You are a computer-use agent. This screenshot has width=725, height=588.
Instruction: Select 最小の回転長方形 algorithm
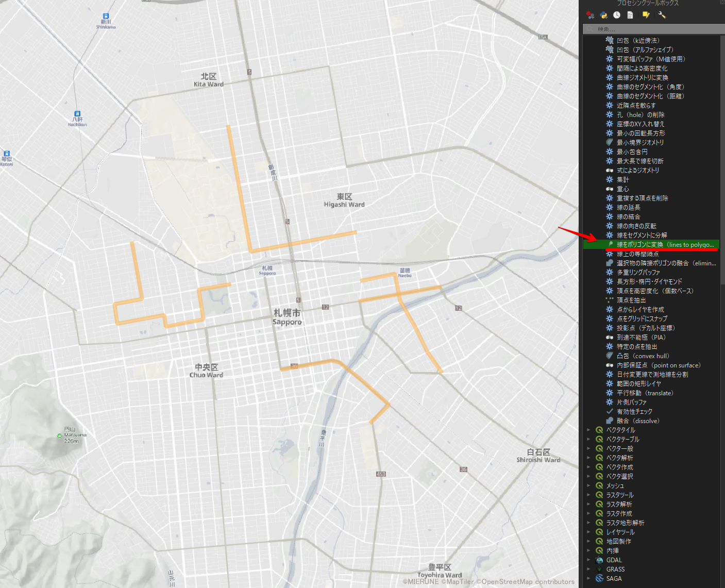click(641, 133)
